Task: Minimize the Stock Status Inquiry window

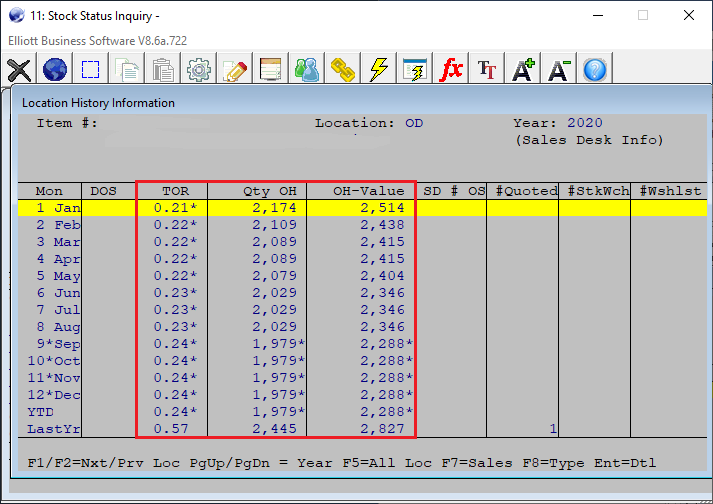Action: (598, 15)
